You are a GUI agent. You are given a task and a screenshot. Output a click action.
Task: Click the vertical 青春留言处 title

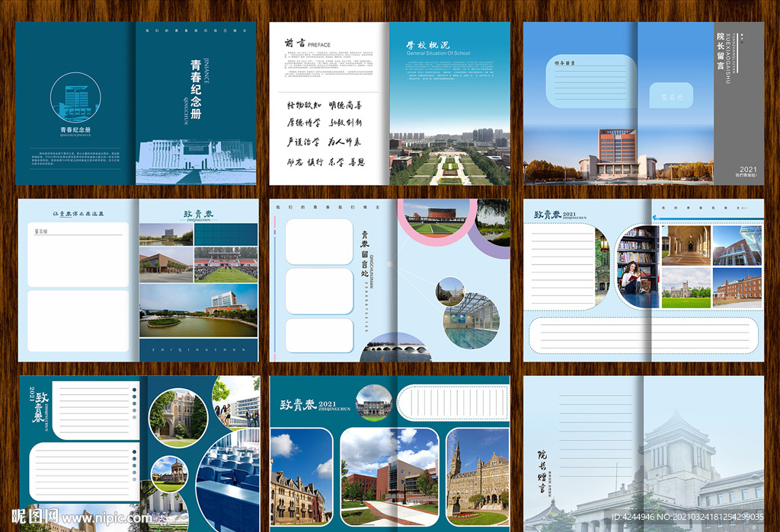click(365, 253)
